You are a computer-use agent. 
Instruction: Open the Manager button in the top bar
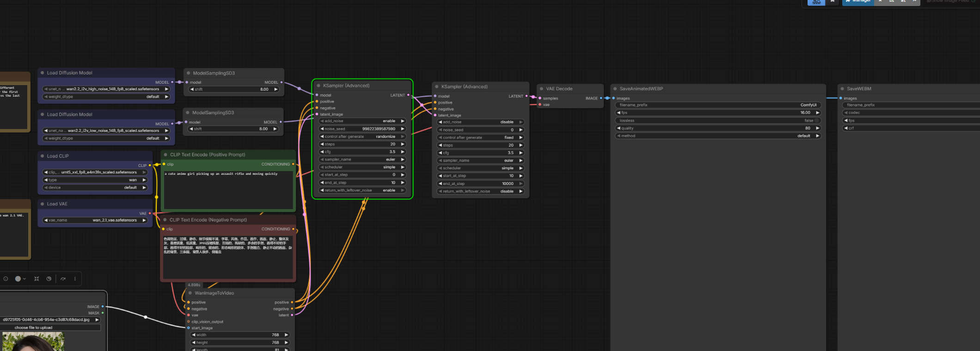(858, 1)
